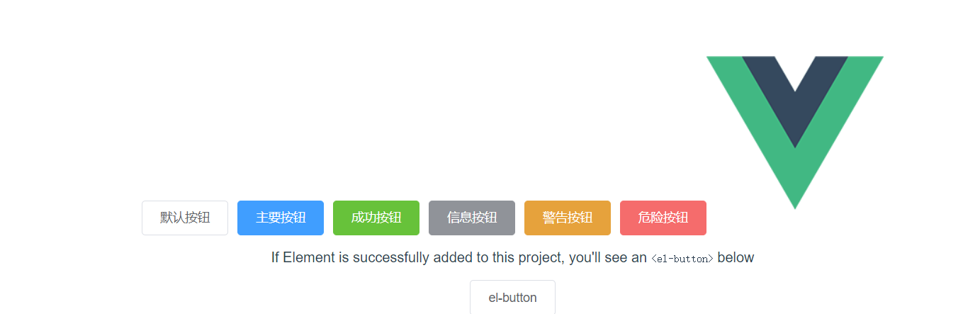Viewport: 980px width, 314px height.
Task: Click the blue 主要按钮 primary button
Action: 281,218
